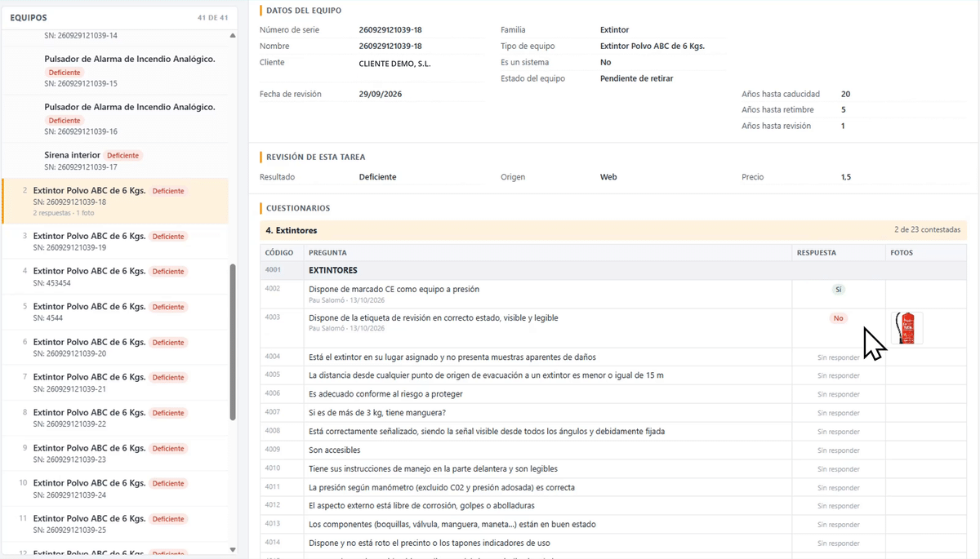Select the Extintor with SN 260929121039-20
This screenshot has height=559, width=980.
pos(117,348)
